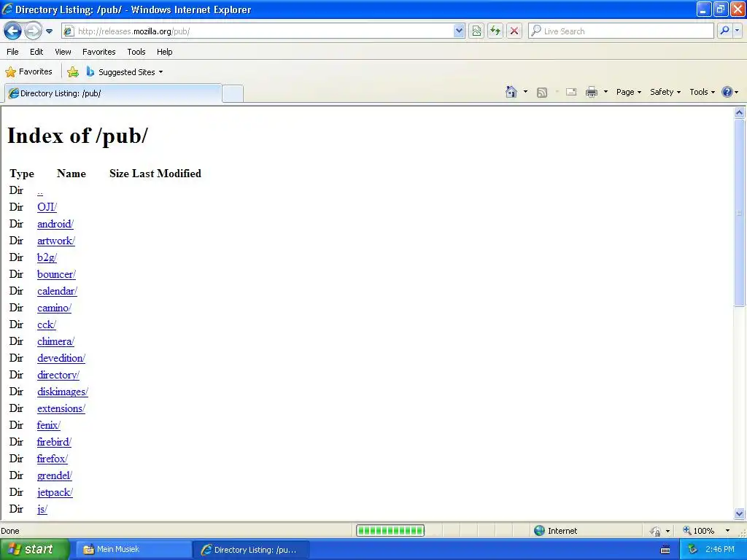This screenshot has height=560, width=747.
Task: Open the Safety command bar menu
Action: pos(665,92)
